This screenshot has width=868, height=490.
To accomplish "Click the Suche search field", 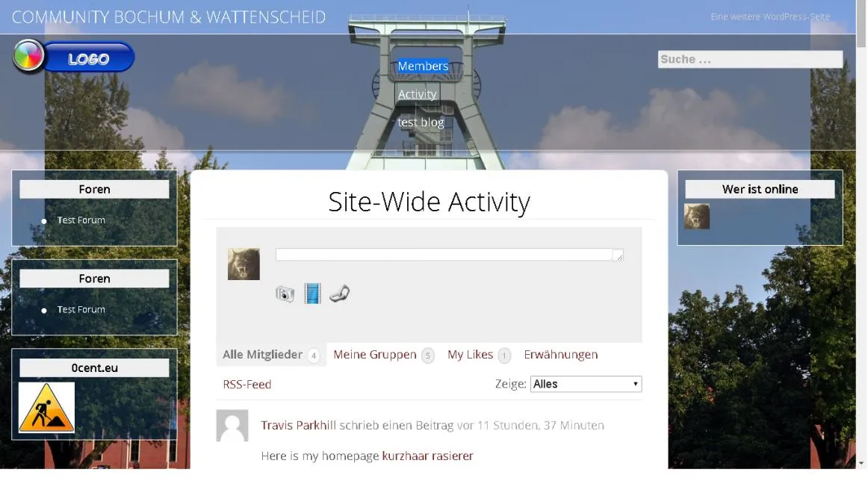I will 750,59.
